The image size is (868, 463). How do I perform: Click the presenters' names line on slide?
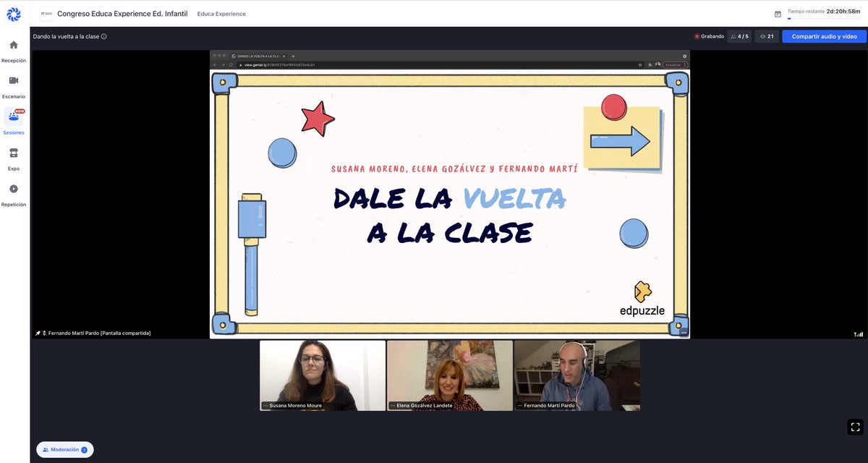click(454, 169)
